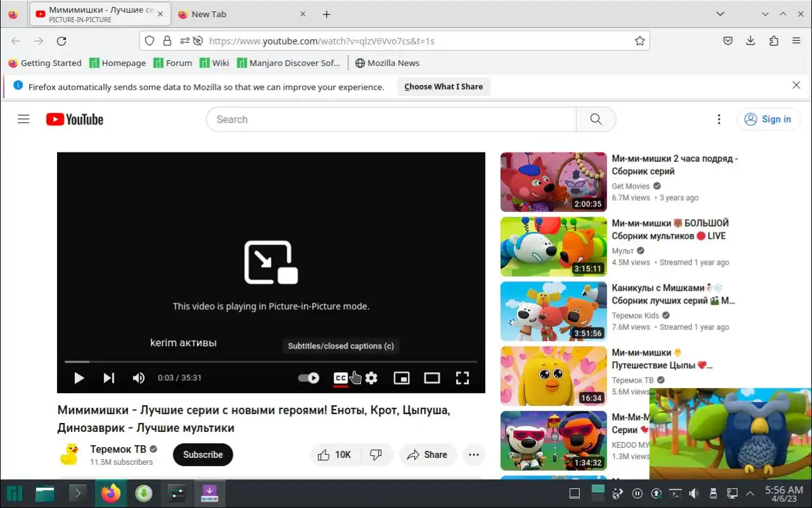Go forward one page
The width and height of the screenshot is (812, 508).
39,41
